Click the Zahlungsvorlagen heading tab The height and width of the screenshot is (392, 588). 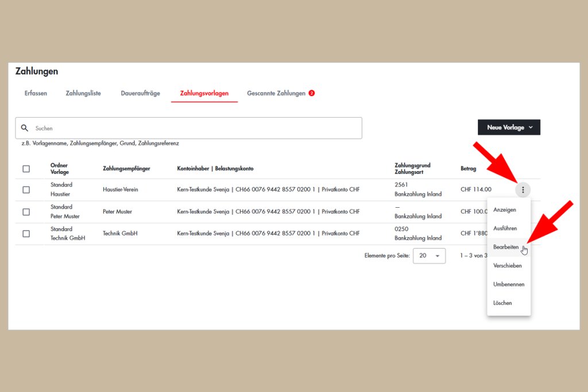[204, 92]
